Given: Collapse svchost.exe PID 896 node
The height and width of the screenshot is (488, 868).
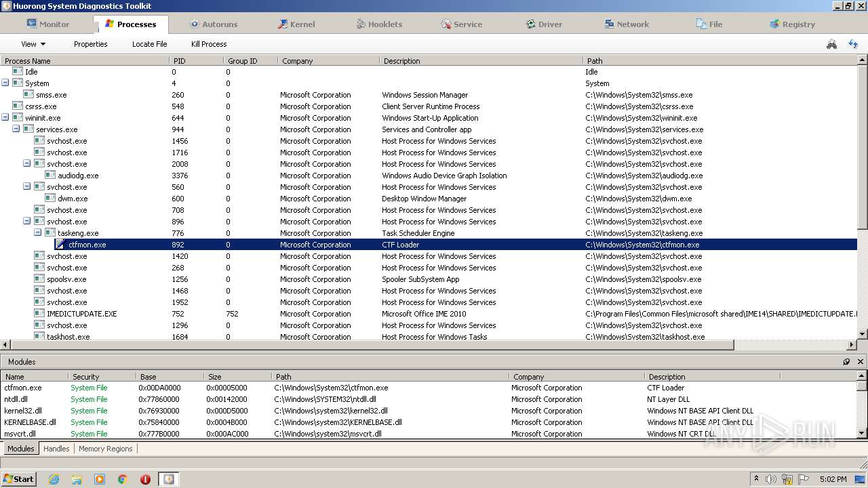Looking at the screenshot, I should click(27, 221).
